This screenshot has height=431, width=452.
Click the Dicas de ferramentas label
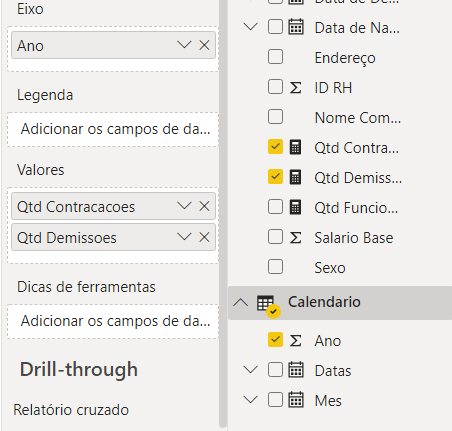point(86,287)
